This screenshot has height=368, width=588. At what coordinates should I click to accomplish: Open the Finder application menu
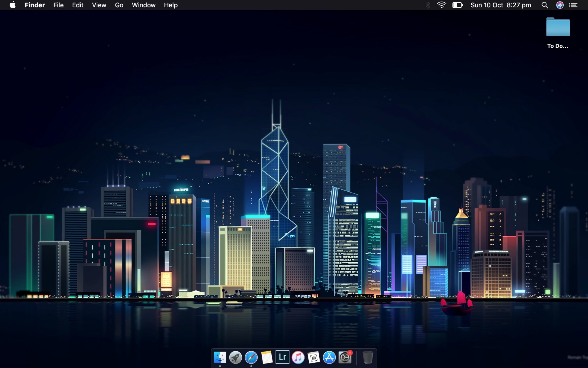[x=35, y=5]
